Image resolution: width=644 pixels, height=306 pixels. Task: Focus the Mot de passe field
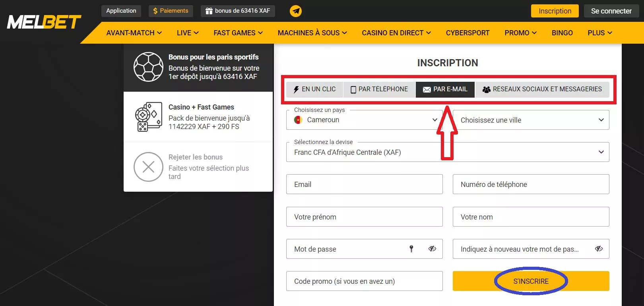tap(364, 249)
